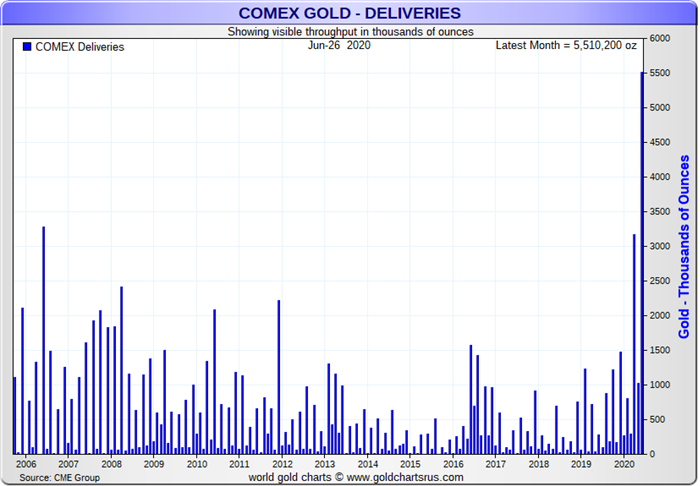The width and height of the screenshot is (700, 486).
Task: Click the 6000 y-axis tick label
Action: (660, 38)
